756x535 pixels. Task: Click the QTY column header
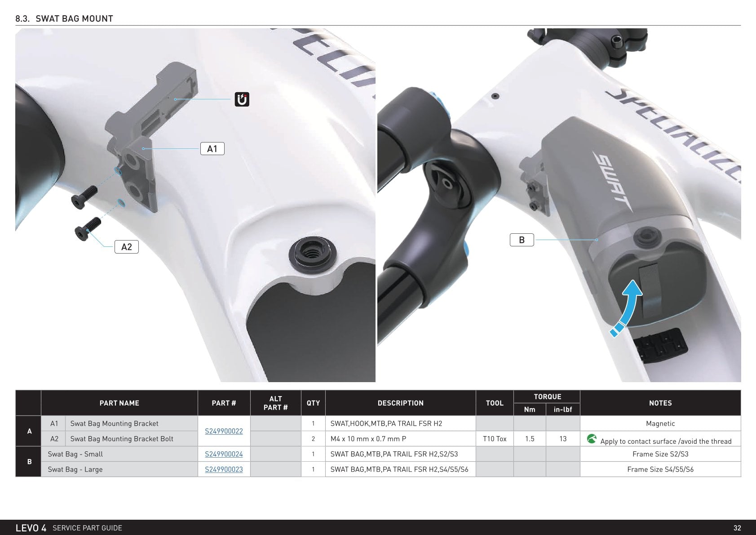313,403
